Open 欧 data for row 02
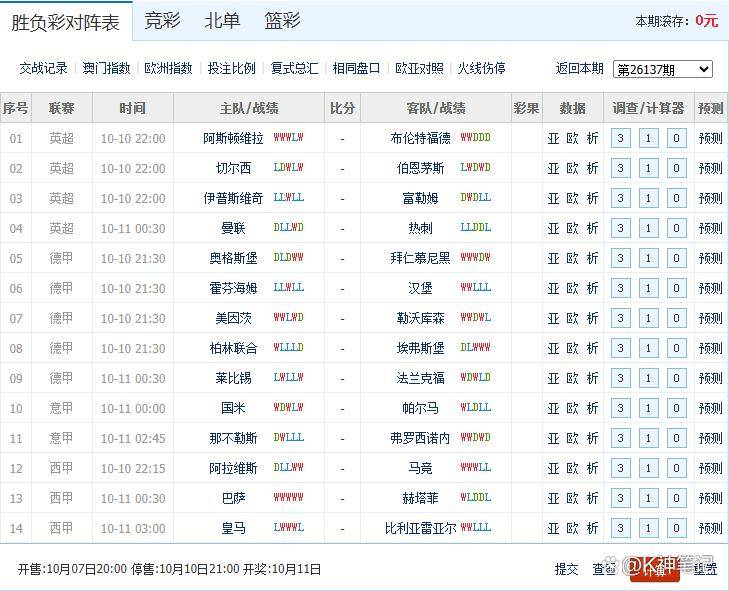The width and height of the screenshot is (729, 591). coord(572,168)
